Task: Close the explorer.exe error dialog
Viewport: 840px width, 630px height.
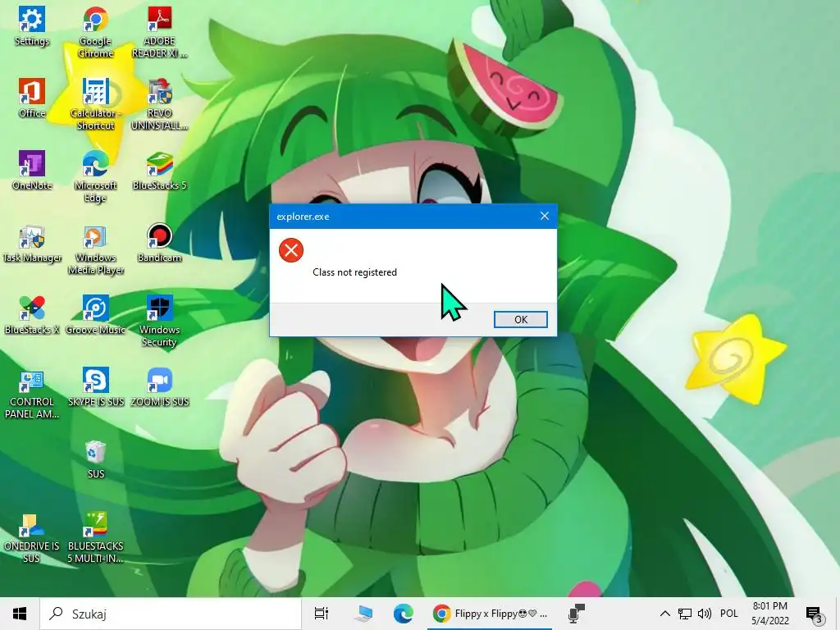Action: [545, 216]
